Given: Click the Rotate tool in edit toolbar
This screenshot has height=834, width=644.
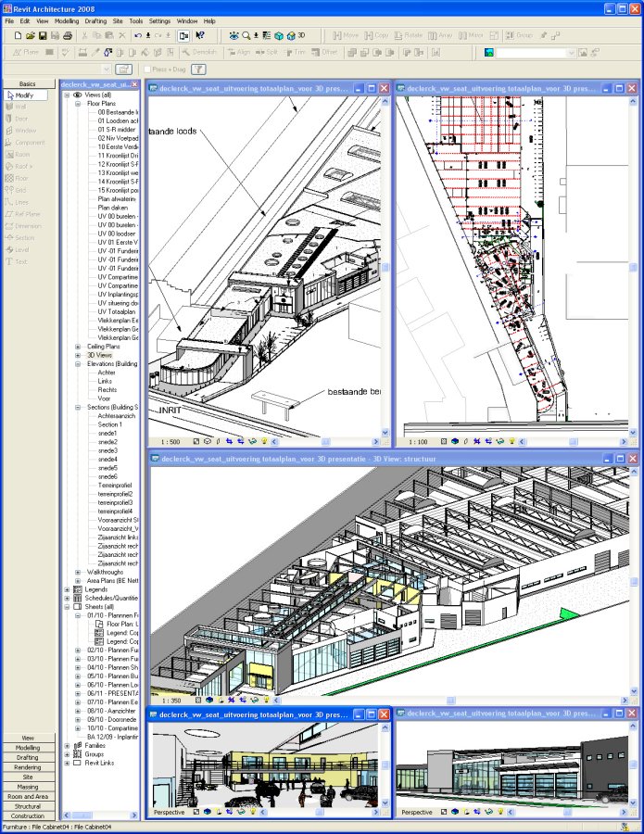Looking at the screenshot, I should coord(409,35).
